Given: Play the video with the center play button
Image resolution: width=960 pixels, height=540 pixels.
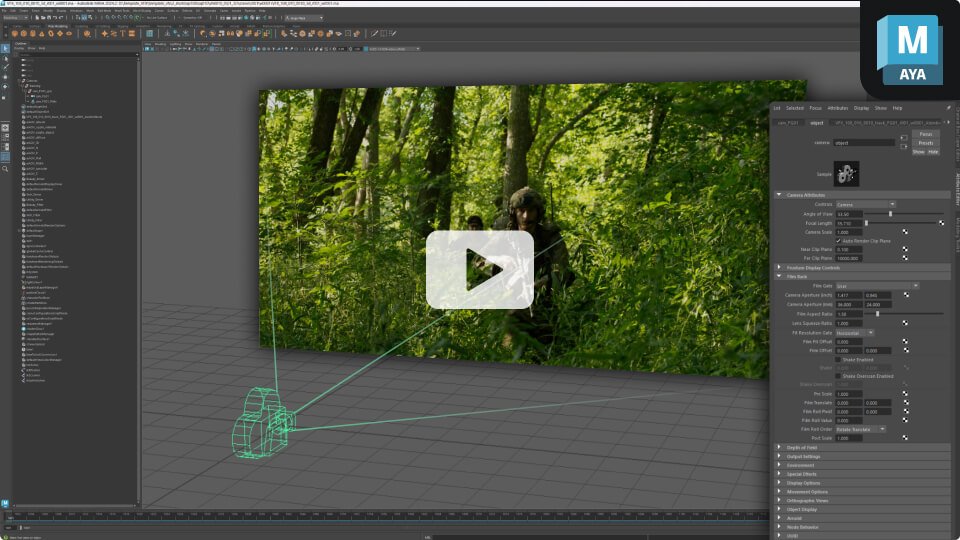Looking at the screenshot, I should pyautogui.click(x=479, y=270).
